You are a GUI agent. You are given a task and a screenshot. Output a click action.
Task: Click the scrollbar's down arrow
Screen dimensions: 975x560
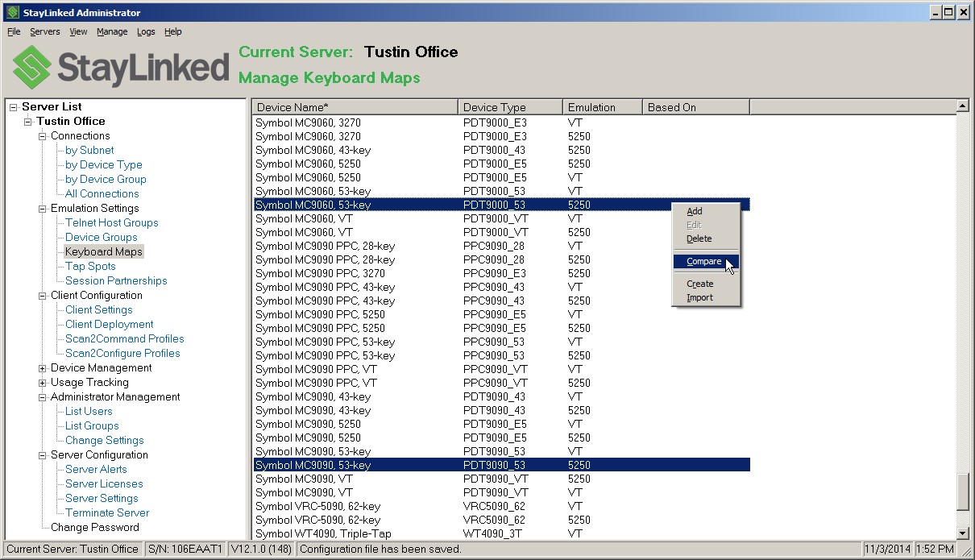(x=963, y=533)
